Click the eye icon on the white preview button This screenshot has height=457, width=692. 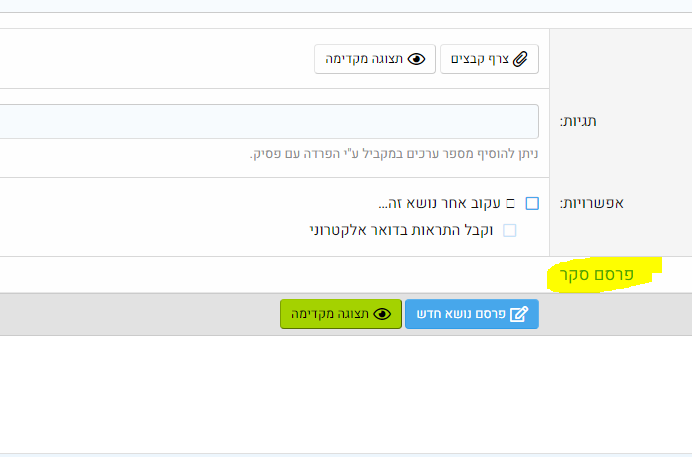418,59
